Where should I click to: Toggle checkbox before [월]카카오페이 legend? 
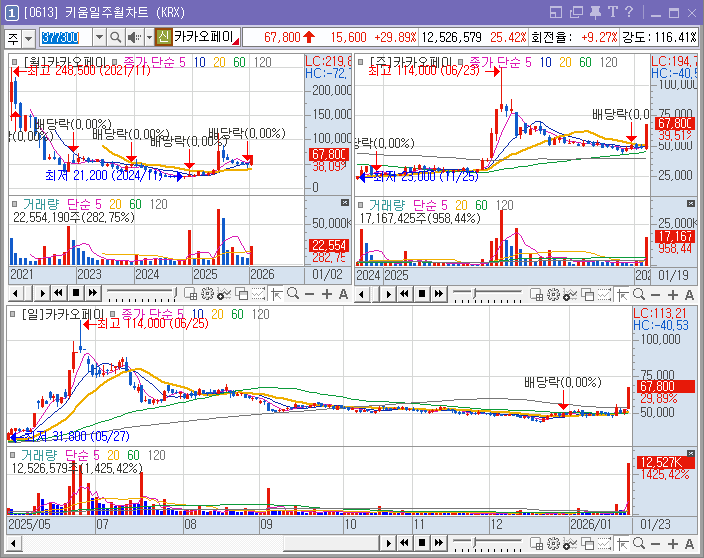(x=15, y=62)
